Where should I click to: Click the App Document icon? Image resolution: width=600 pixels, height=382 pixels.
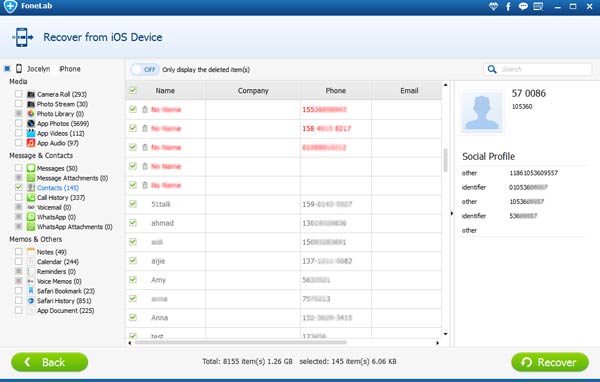(x=31, y=310)
